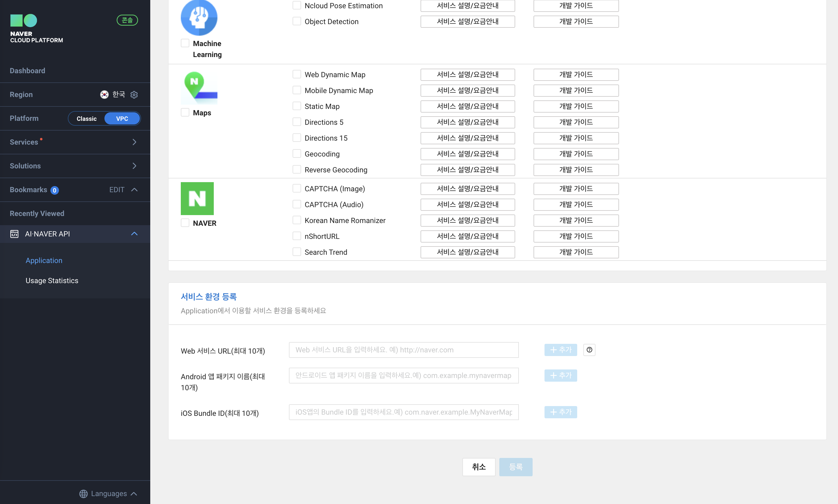This screenshot has width=838, height=504.
Task: Open Usage Statistics menu item
Action: point(52,281)
